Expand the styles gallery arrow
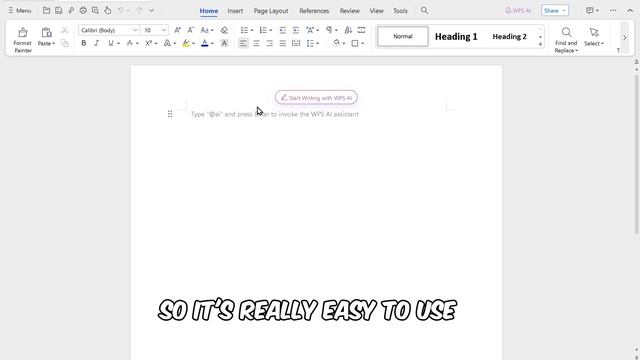 [x=540, y=44]
